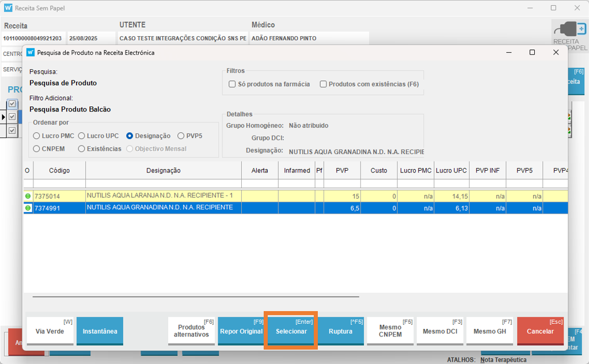Choose the Lucro UPC sort radio button

click(82, 136)
